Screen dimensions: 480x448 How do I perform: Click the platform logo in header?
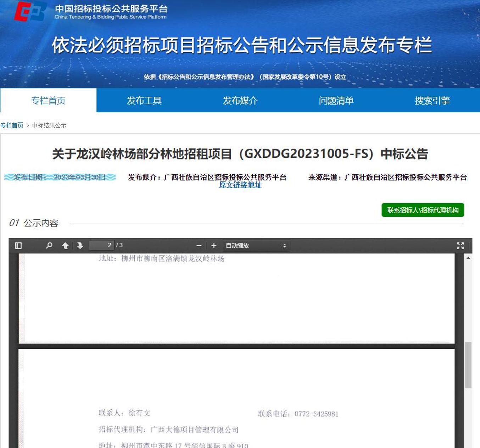click(x=30, y=11)
